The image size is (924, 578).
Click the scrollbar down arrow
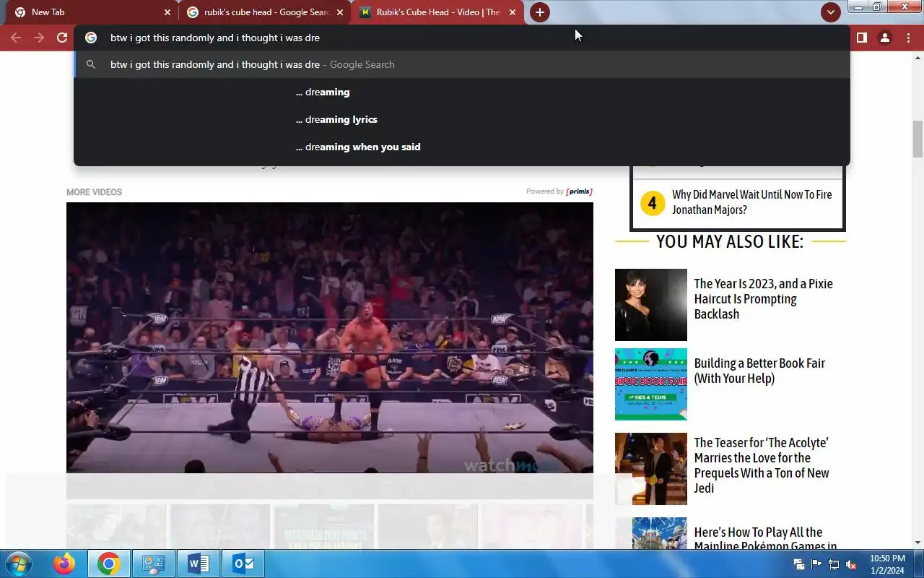918,542
